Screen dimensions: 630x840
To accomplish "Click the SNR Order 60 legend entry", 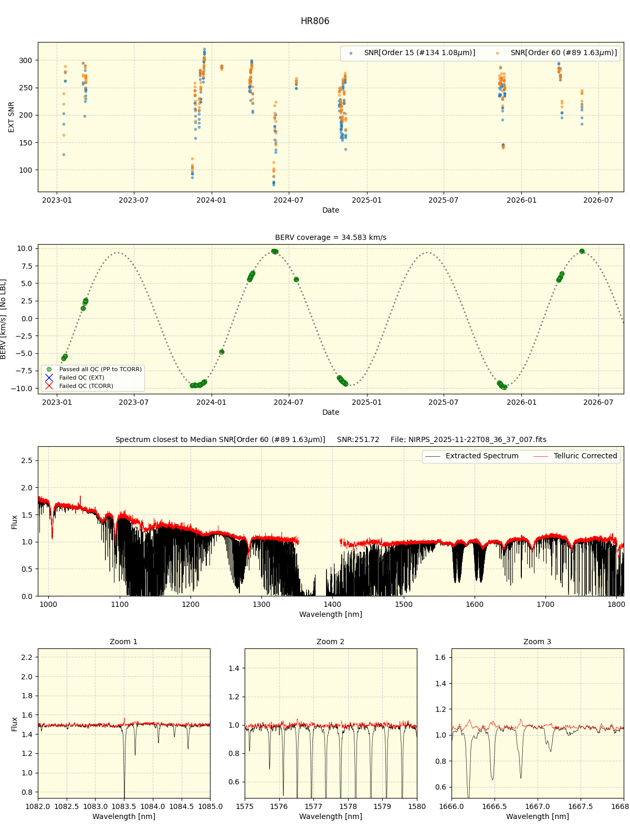I will coord(564,53).
